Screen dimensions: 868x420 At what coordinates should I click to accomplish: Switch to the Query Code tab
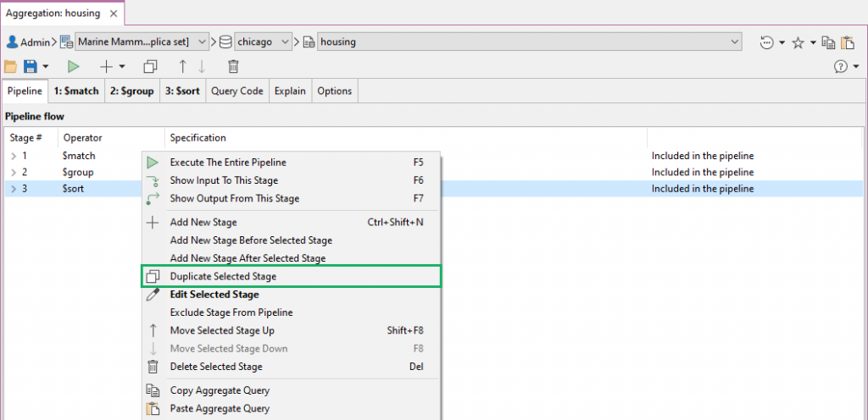tap(236, 91)
